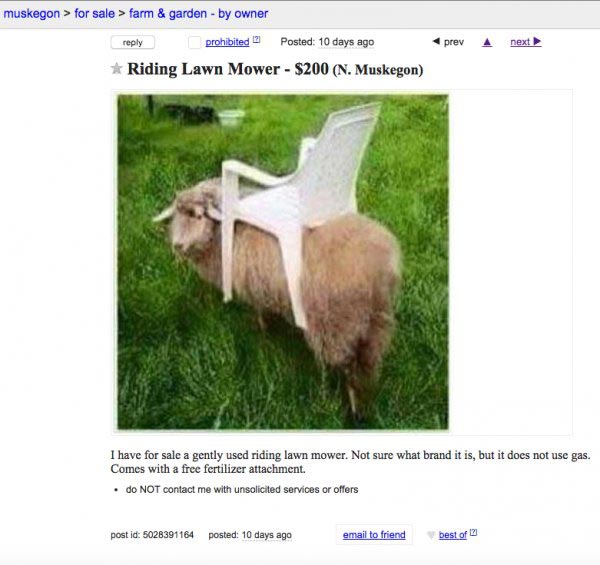600x565 pixels.
Task: Go to the prev listing
Action: [454, 42]
